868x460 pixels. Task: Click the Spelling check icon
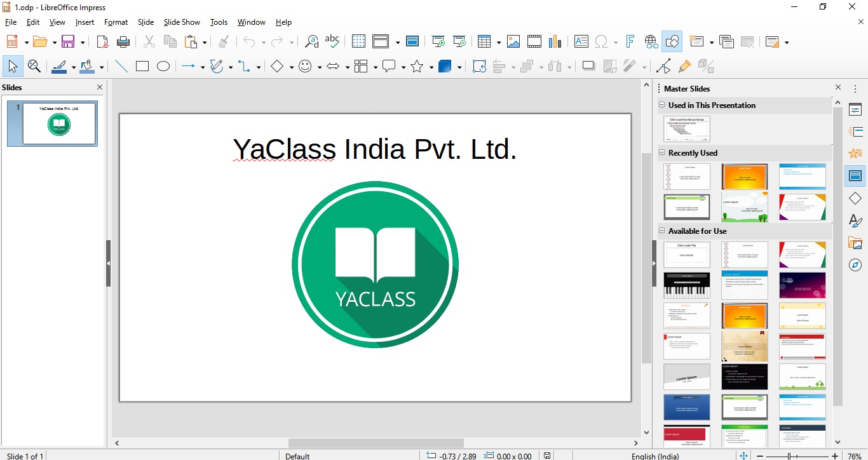pyautogui.click(x=332, y=42)
